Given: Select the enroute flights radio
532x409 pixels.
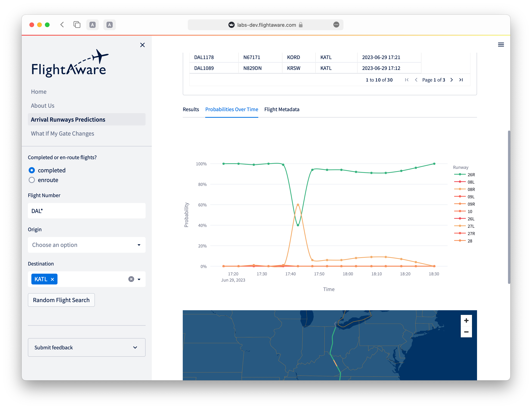Looking at the screenshot, I should tap(32, 180).
